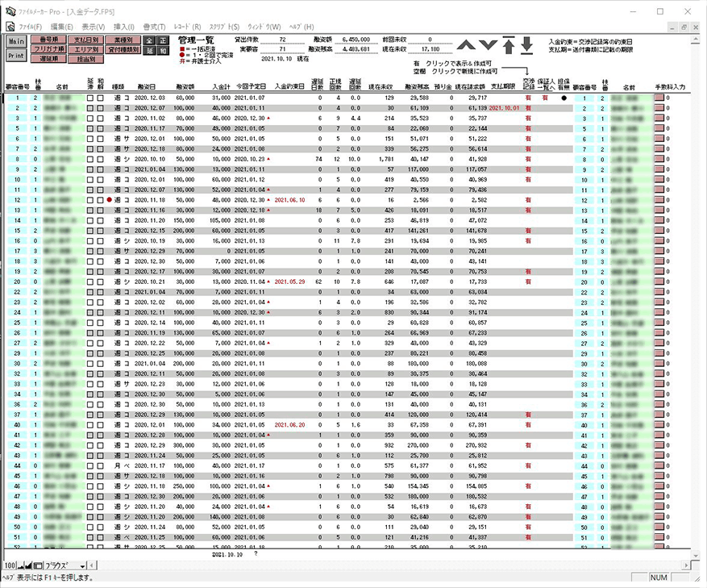707x588 pixels.
Task: Toggle the status area panel icon
Action: tap(37, 565)
